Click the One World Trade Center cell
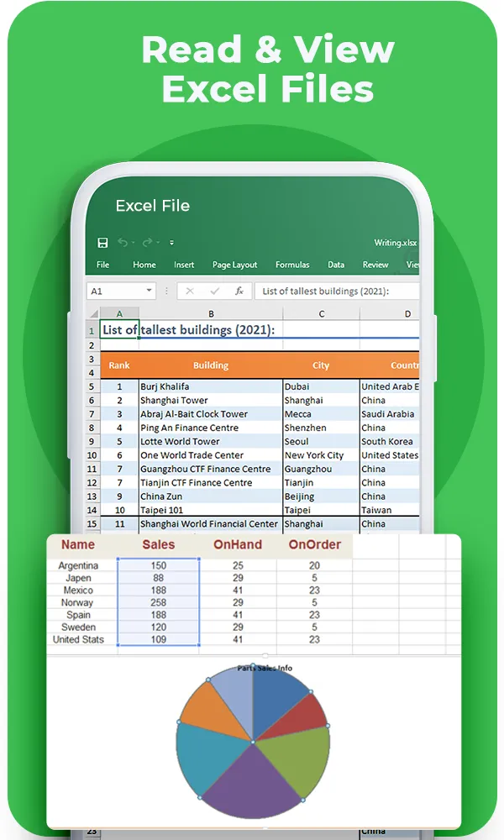The height and width of the screenshot is (840, 504). point(211,455)
